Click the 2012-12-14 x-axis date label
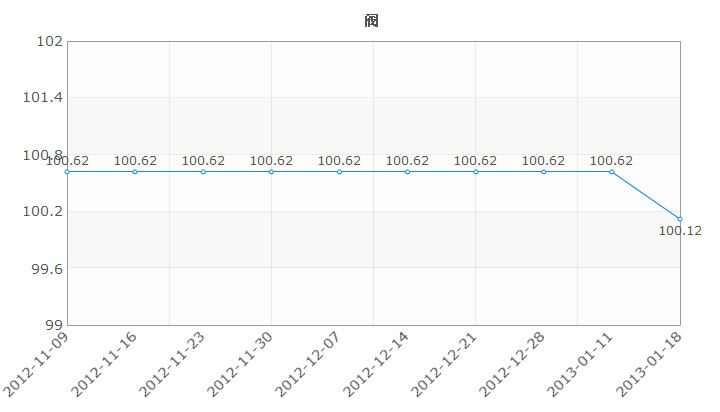Viewport: 720px width, 412px height. click(x=377, y=364)
